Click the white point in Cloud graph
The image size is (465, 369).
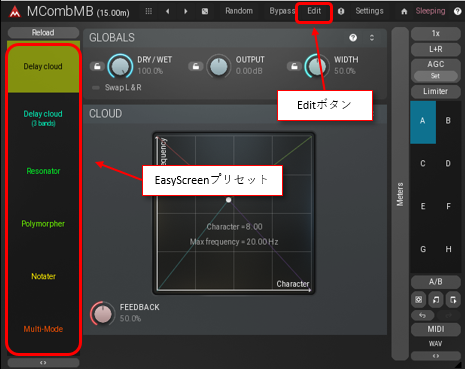(x=228, y=200)
